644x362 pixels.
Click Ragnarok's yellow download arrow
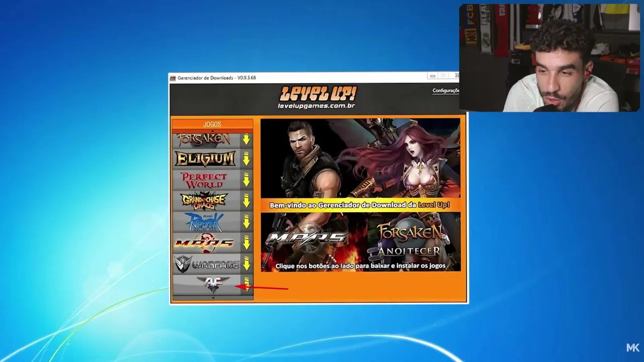pyautogui.click(x=246, y=222)
